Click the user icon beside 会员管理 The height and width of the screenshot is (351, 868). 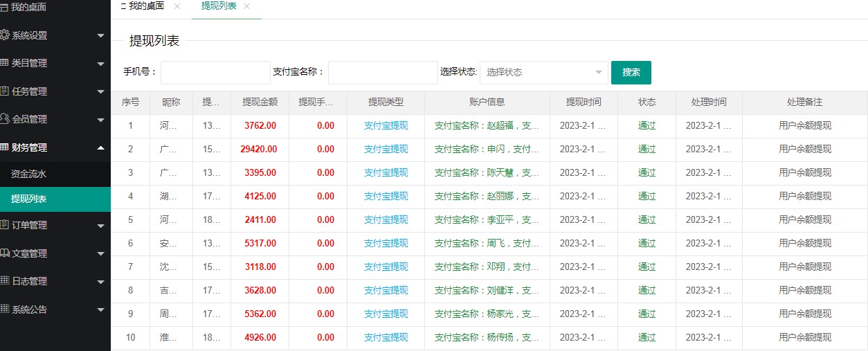point(5,119)
